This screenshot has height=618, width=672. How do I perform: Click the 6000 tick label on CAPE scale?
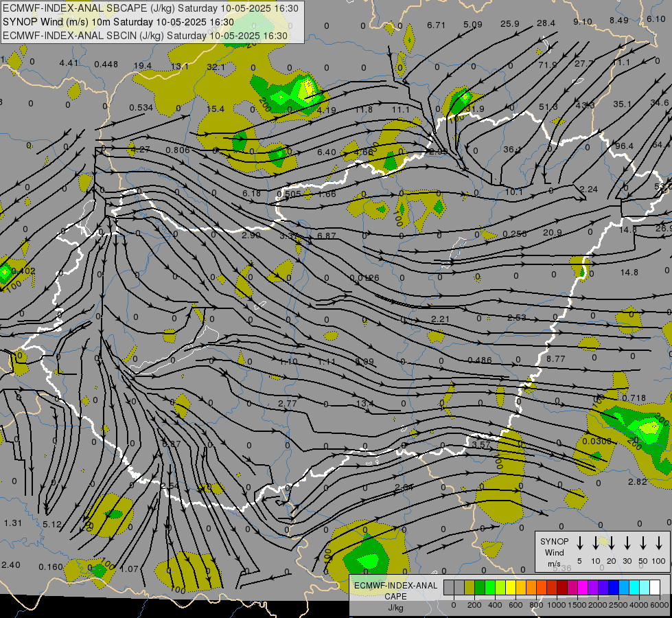pyautogui.click(x=660, y=605)
